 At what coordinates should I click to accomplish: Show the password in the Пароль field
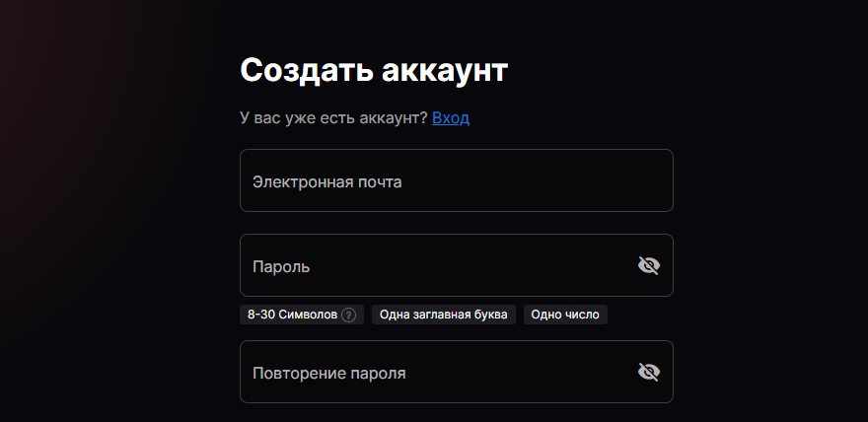[648, 265]
